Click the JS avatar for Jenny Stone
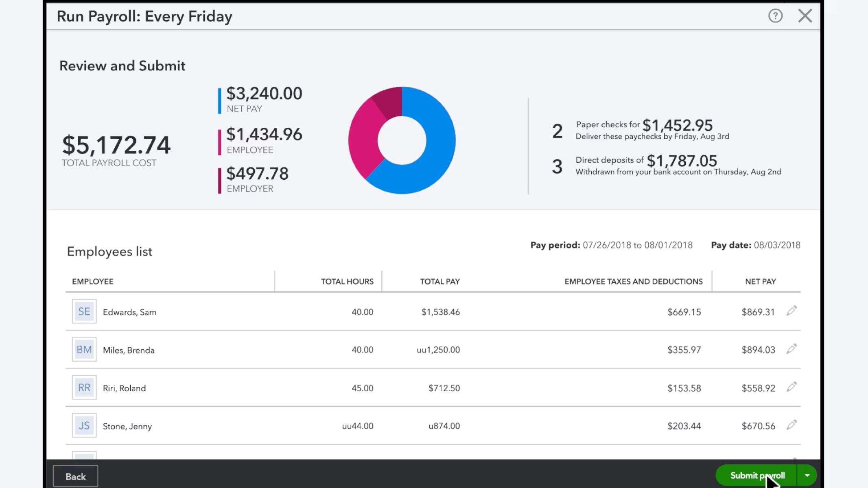This screenshot has width=868, height=488. 84,425
